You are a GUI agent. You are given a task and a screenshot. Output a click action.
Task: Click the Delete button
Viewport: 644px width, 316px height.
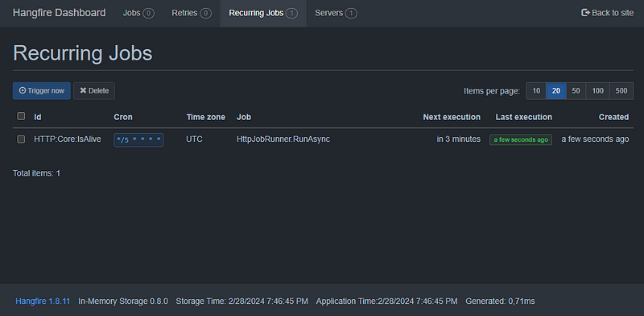(x=94, y=91)
